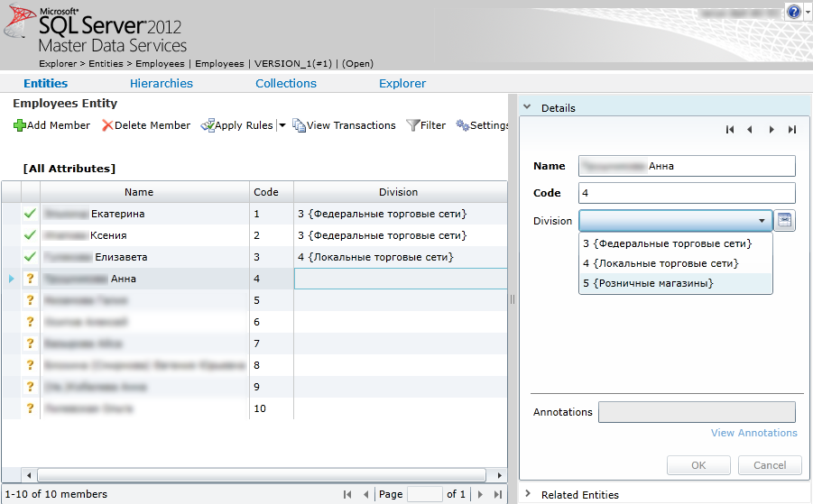
Task: Go to first page in grid pager
Action: click(x=347, y=495)
